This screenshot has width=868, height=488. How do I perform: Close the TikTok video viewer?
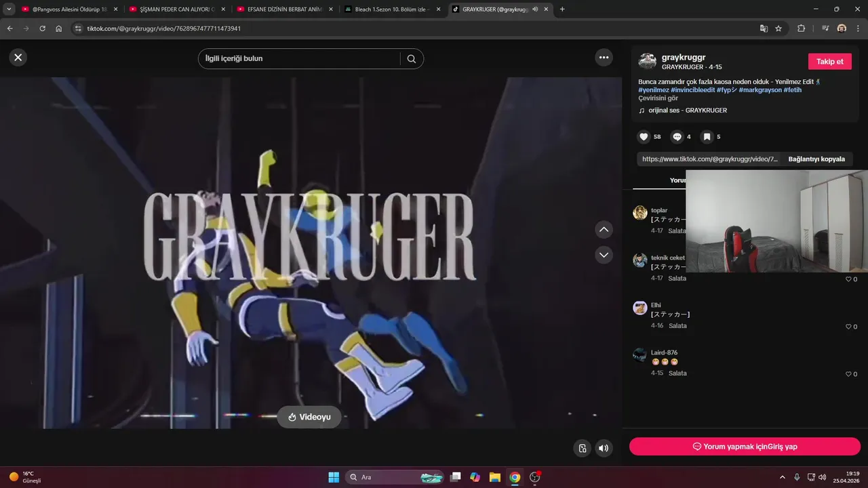click(x=18, y=58)
